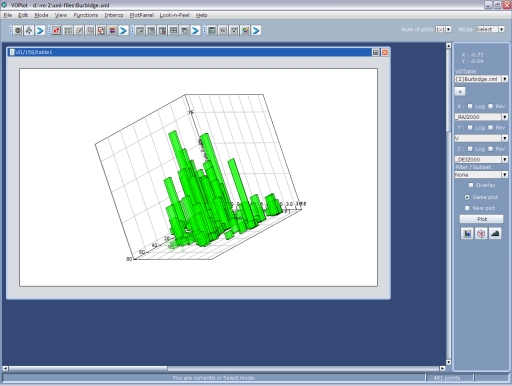Enable the X axis Log checkbox

pos(470,106)
